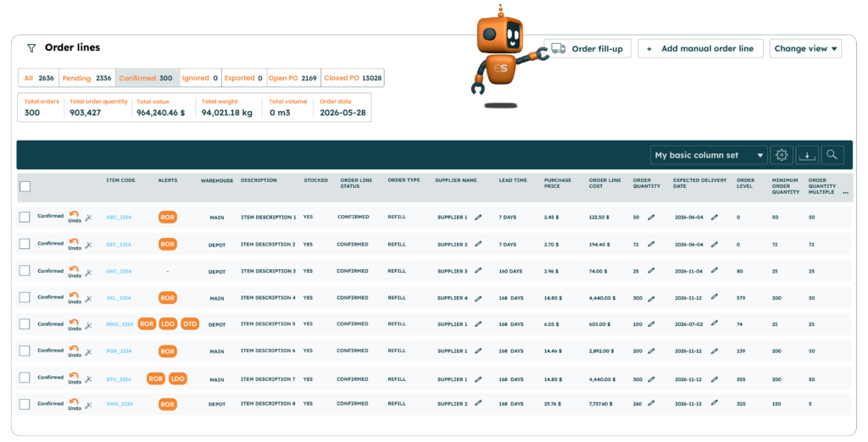Click the wand icon on GHI_1234 row
Screen dimensions: 868x442
(x=88, y=271)
